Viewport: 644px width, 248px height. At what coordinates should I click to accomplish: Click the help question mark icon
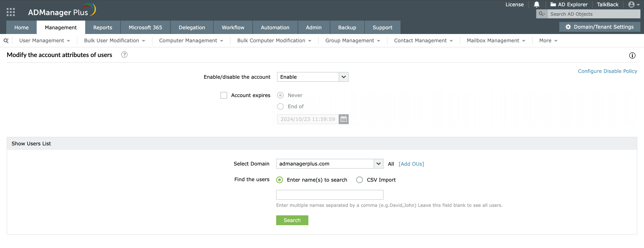click(124, 55)
